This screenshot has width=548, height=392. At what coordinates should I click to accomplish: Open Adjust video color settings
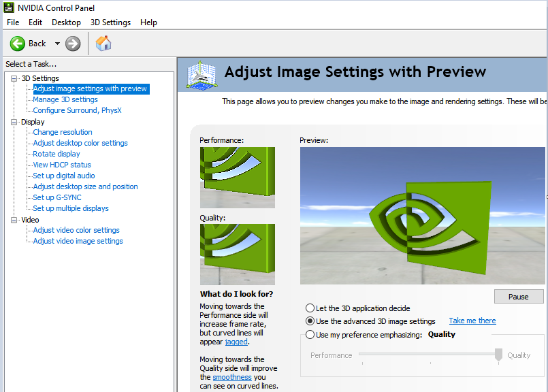point(76,230)
